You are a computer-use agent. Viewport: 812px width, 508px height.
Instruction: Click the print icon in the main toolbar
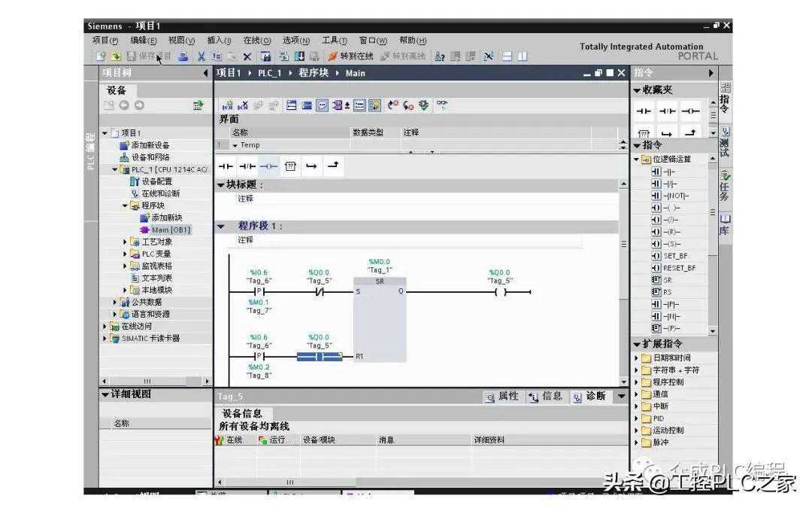[183, 56]
